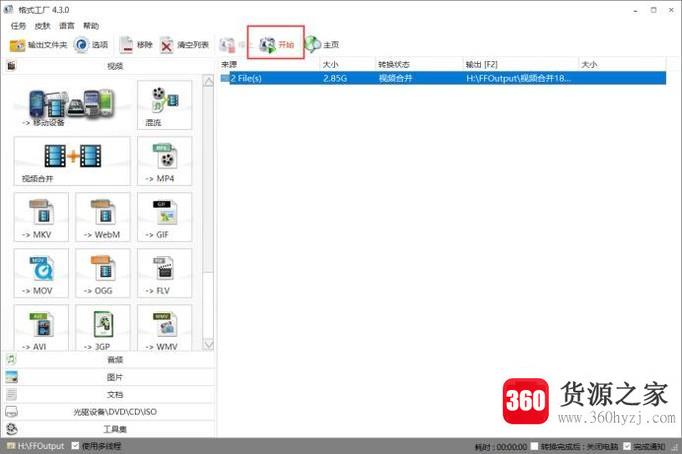Click the H:\FFOutput path in status bar

(x=36, y=446)
